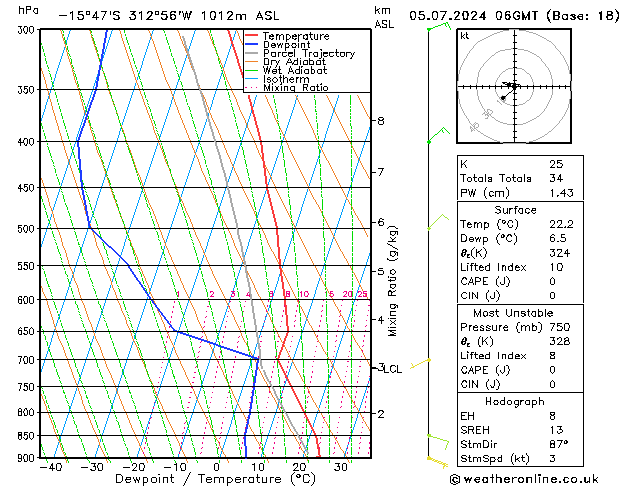This screenshot has height=486, width=629.
Task: Click the Surface 'Lifted Index' value 10
Action: [556, 267]
